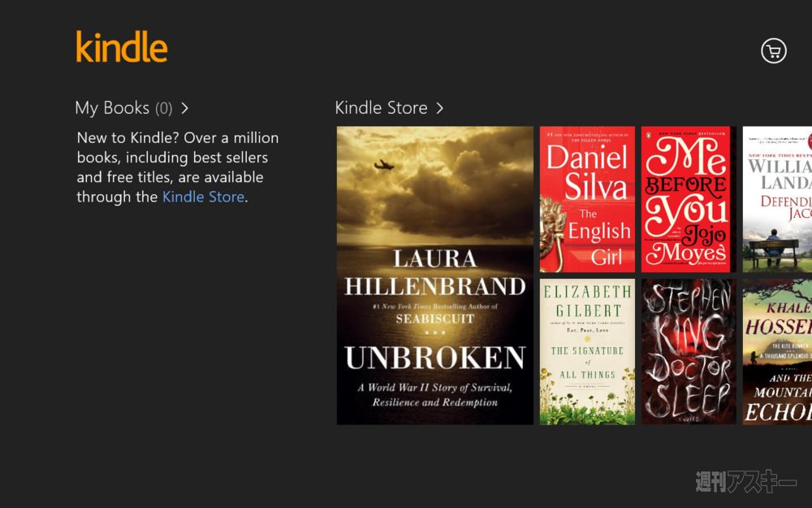Choose The Signature of All Things

[587, 352]
